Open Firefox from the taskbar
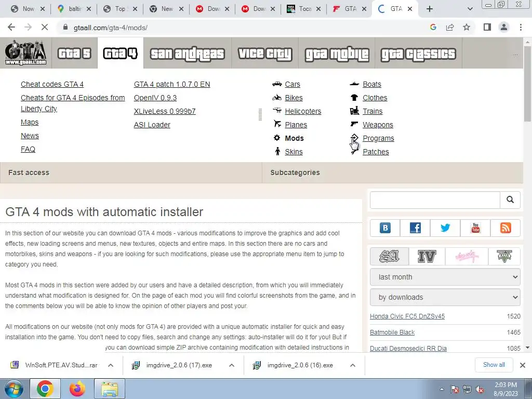 (77, 389)
